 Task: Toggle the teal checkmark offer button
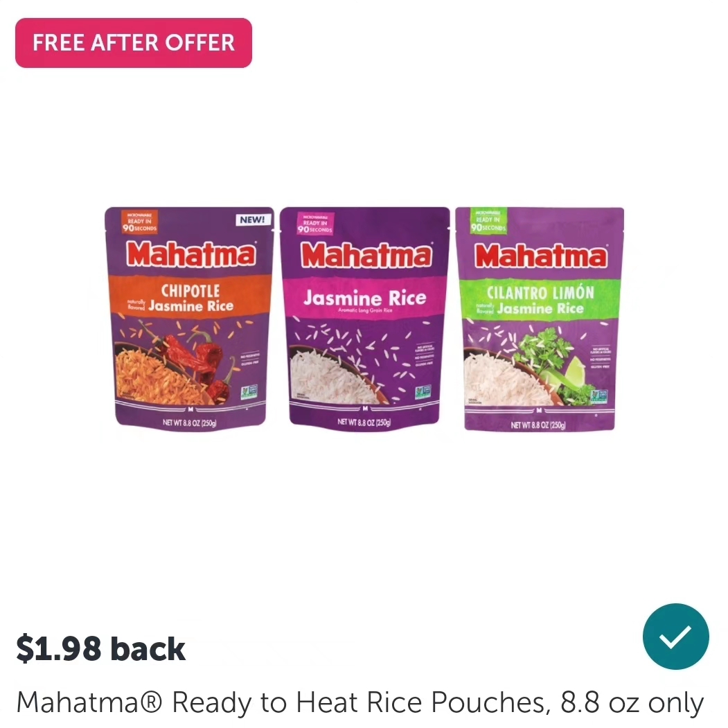coord(675,636)
